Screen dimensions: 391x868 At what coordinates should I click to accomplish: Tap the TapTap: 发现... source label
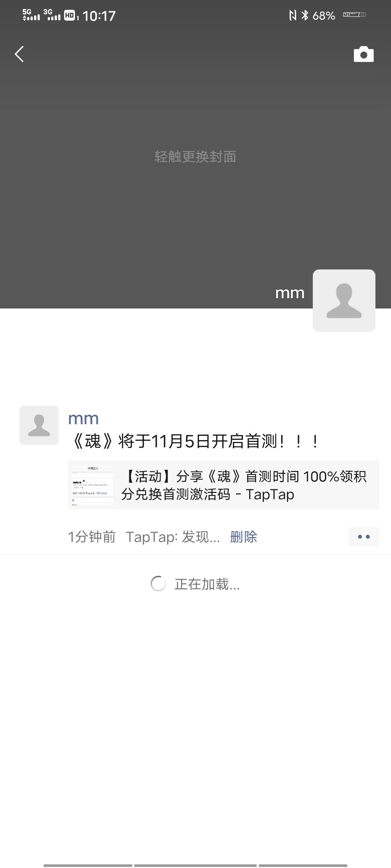tap(173, 537)
